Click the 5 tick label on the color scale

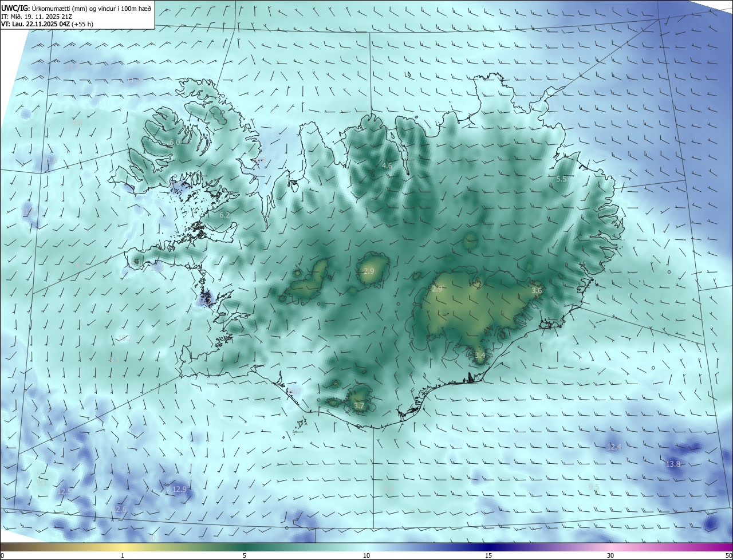point(245,555)
